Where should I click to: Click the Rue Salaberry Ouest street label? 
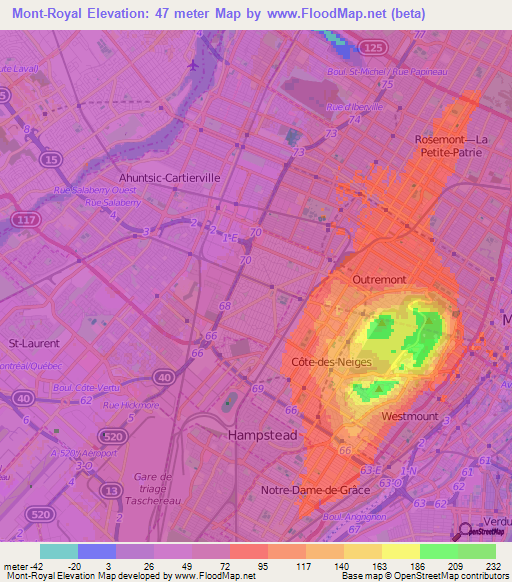click(x=95, y=190)
